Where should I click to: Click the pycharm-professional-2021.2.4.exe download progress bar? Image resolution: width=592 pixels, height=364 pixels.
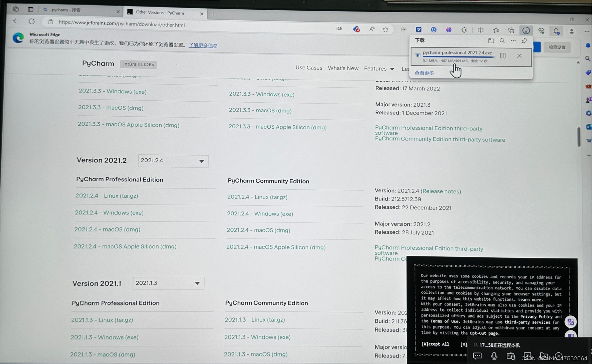pos(458,57)
